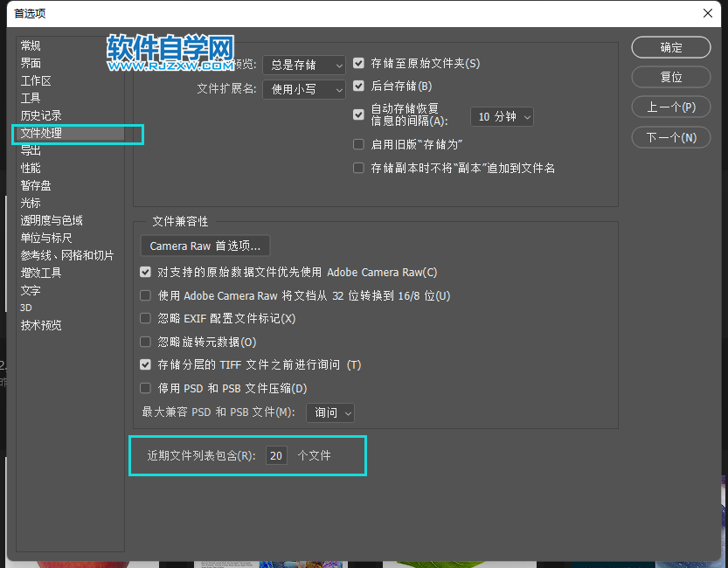Open the 导出 preferences
728x568 pixels.
pos(31,151)
